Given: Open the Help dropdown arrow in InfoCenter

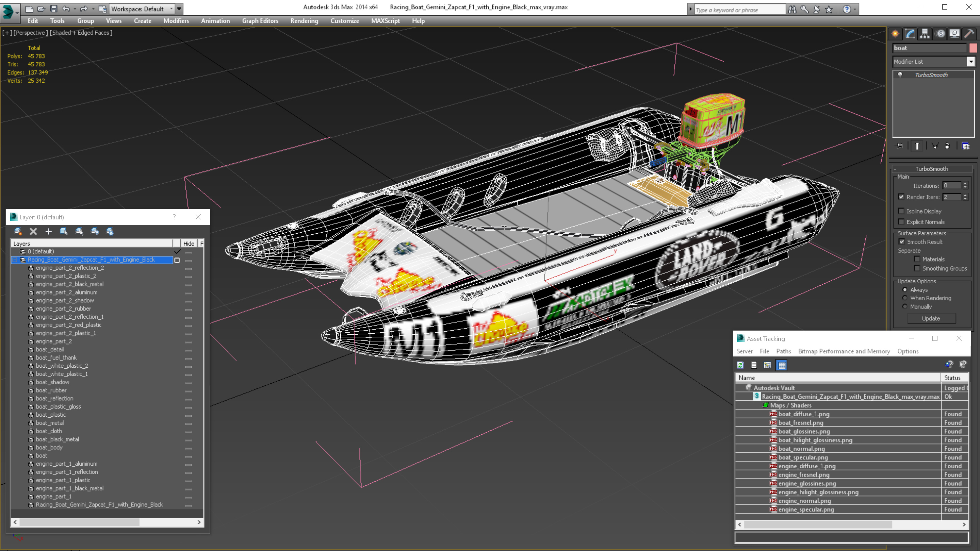Looking at the screenshot, I should (x=855, y=10).
